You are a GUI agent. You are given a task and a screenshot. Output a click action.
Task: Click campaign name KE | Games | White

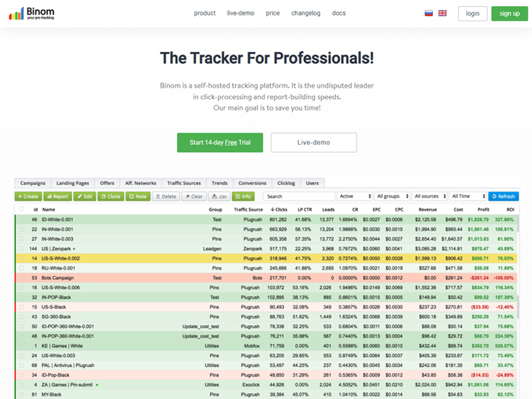coord(62,346)
